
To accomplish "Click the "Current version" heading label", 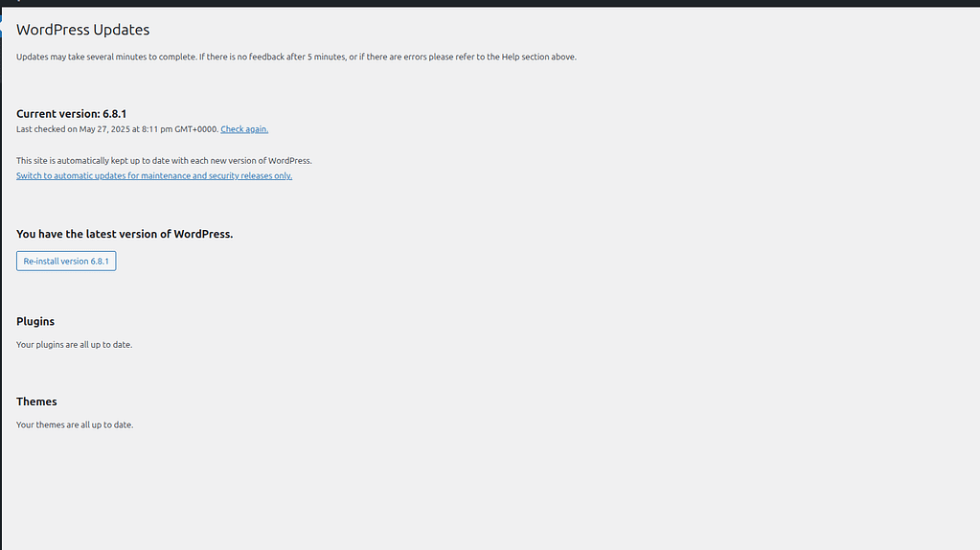I will click(57, 114).
